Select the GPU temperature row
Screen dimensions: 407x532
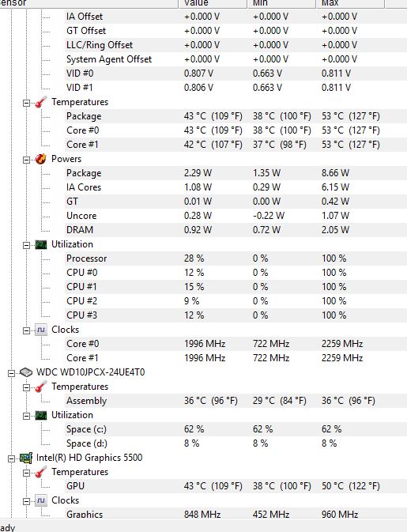click(204, 486)
